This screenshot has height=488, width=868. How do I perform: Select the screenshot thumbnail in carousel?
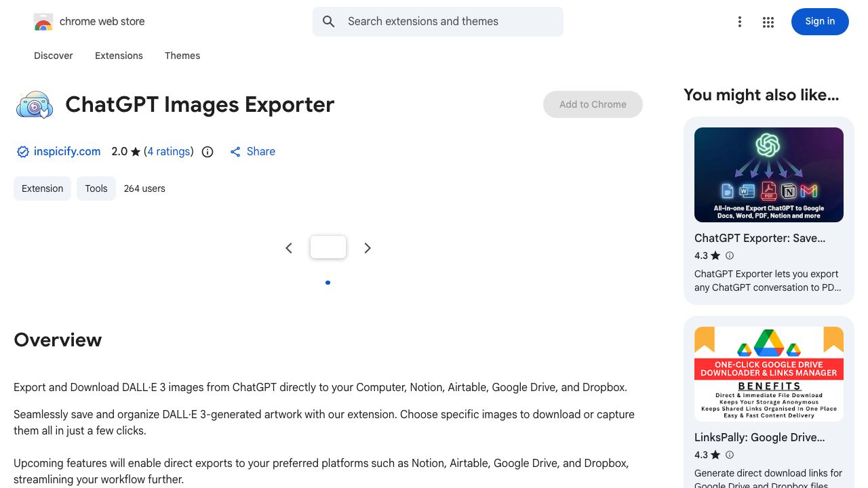(328, 247)
